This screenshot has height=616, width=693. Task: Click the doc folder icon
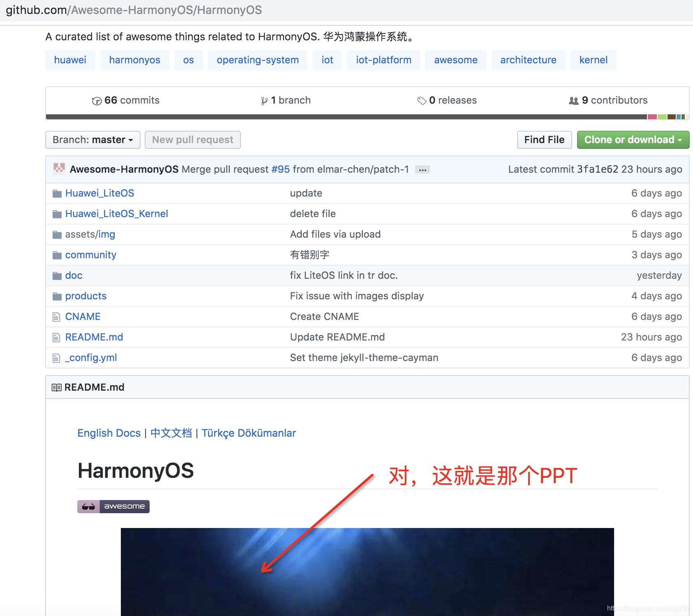(57, 276)
